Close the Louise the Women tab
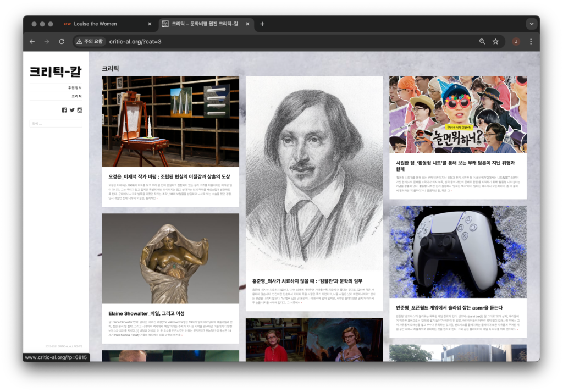This screenshot has height=392, width=563. point(150,24)
